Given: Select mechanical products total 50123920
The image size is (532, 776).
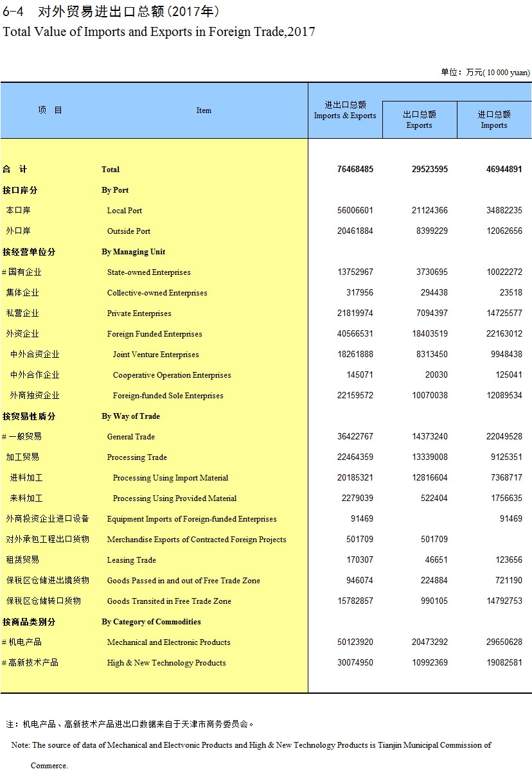Looking at the screenshot, I should 355,642.
